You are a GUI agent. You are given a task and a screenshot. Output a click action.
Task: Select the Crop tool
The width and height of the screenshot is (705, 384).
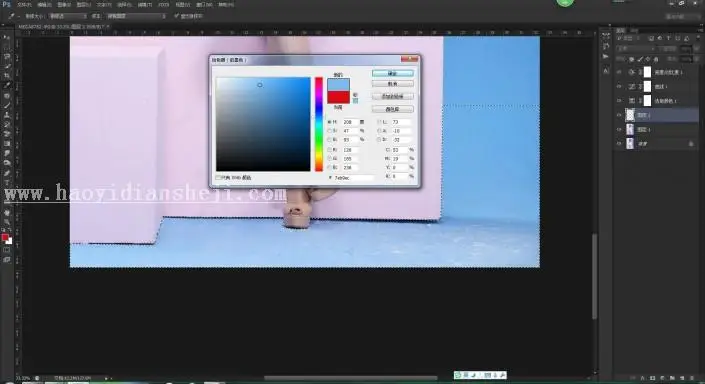point(7,76)
